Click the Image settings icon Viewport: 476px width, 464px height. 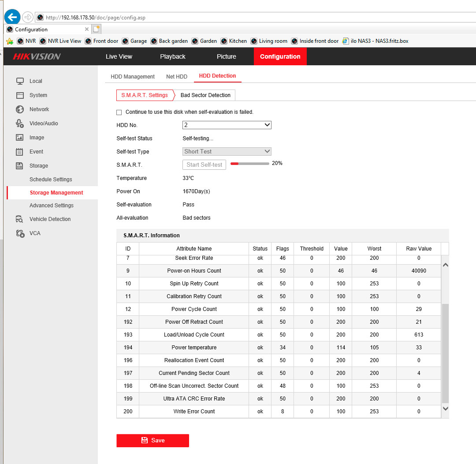coord(20,138)
